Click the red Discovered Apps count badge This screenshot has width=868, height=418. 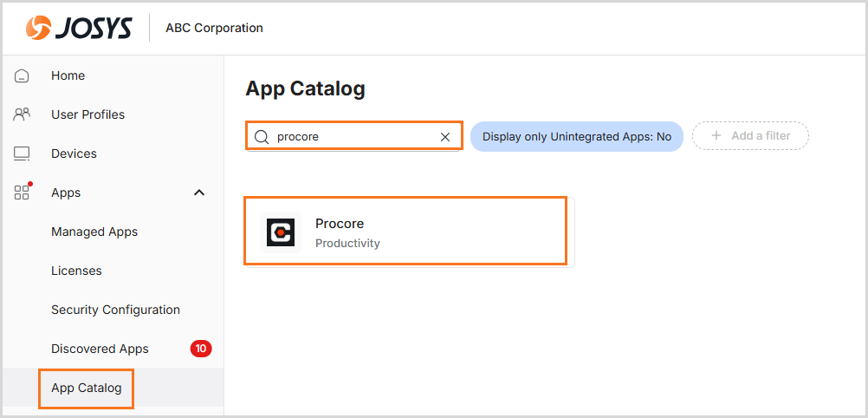(x=201, y=349)
